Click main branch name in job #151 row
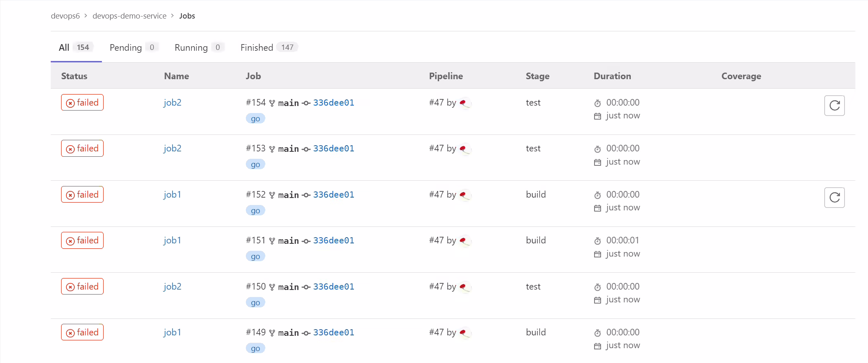 (288, 241)
